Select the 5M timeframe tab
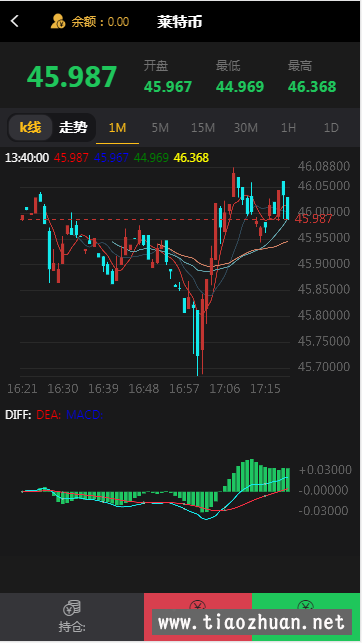Viewport: 362px width, 643px height. [x=160, y=128]
